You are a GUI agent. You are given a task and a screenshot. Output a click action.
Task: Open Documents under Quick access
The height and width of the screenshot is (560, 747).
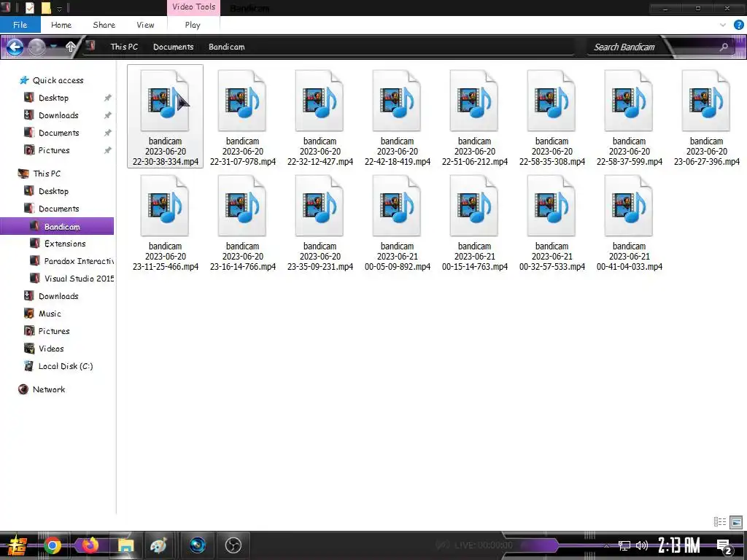[x=58, y=133]
